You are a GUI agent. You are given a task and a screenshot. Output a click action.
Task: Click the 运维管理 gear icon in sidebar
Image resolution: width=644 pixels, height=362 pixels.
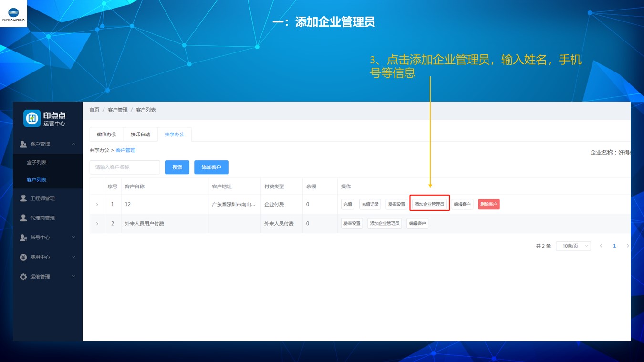click(23, 277)
